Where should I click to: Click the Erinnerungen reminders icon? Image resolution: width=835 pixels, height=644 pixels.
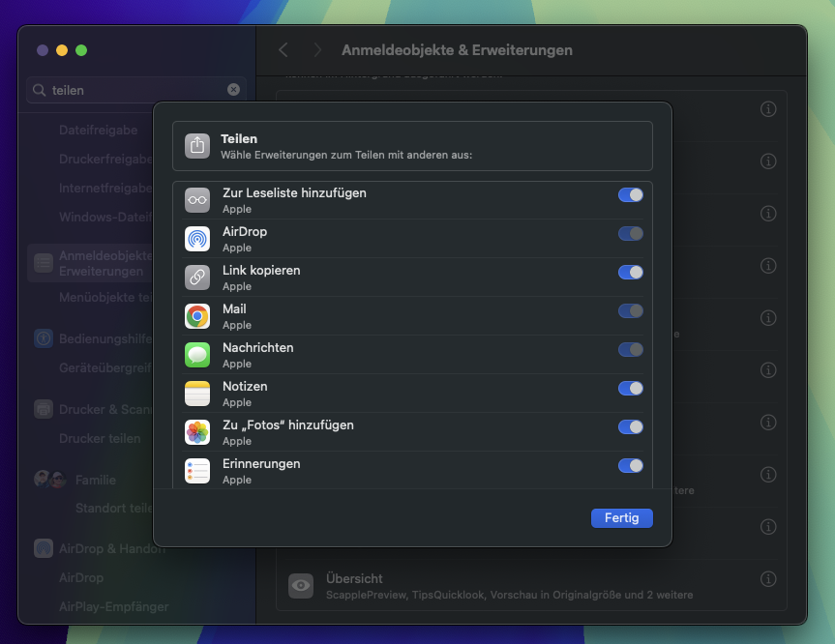click(x=197, y=471)
